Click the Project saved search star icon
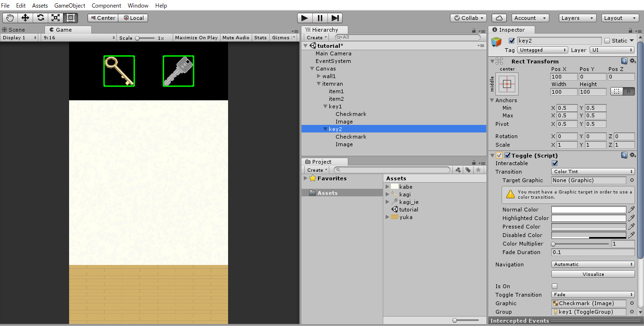Image resolution: width=644 pixels, height=326 pixels. (x=478, y=170)
